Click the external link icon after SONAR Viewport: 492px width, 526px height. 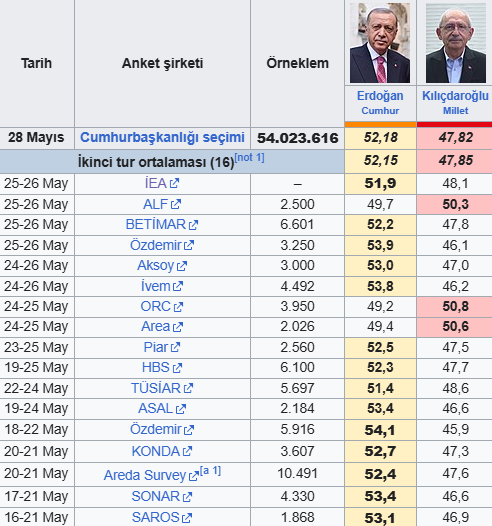(187, 497)
